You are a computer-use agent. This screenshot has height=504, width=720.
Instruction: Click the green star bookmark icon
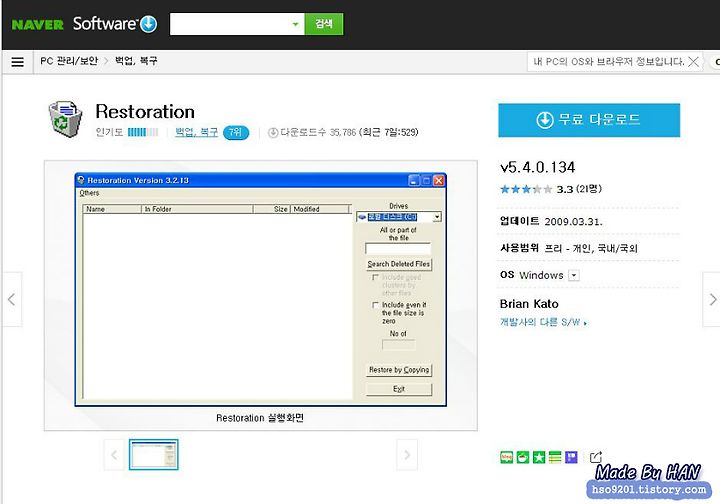click(539, 457)
